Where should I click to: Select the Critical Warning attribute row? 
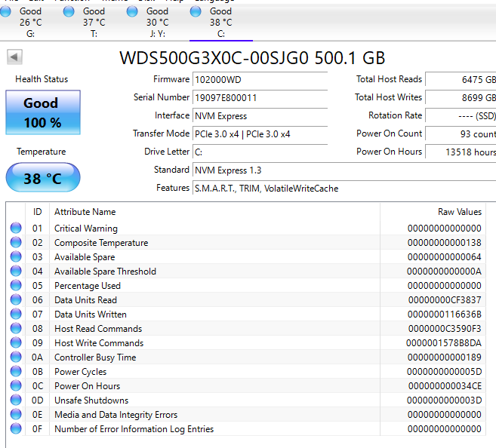tap(246, 228)
